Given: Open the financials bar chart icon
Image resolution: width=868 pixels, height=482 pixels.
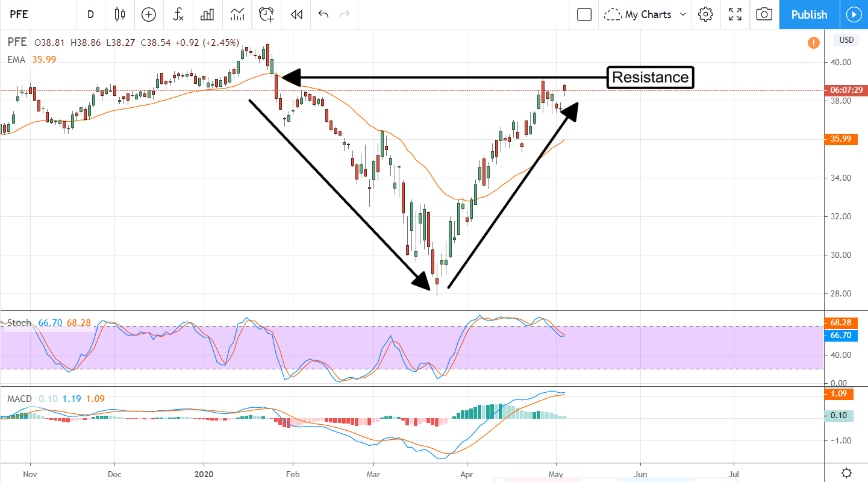Looking at the screenshot, I should 207,14.
